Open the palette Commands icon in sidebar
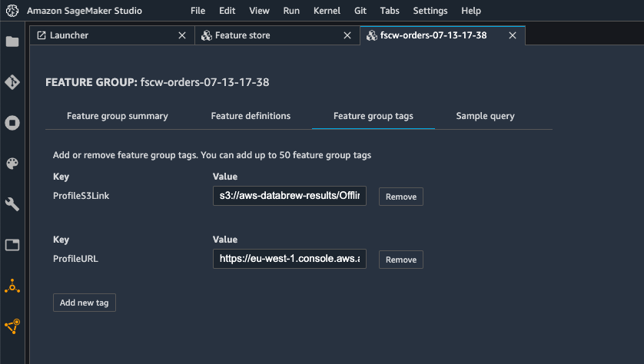The width and height of the screenshot is (644, 364). click(x=12, y=164)
